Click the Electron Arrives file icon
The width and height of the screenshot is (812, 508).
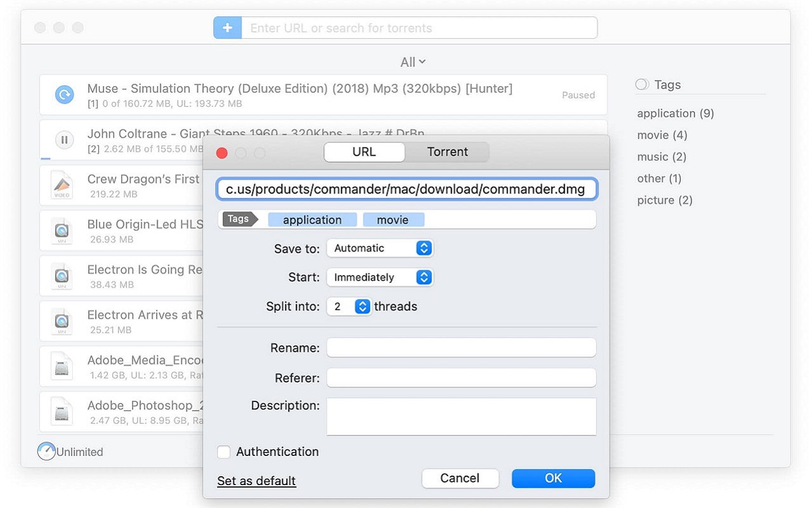[x=62, y=321]
